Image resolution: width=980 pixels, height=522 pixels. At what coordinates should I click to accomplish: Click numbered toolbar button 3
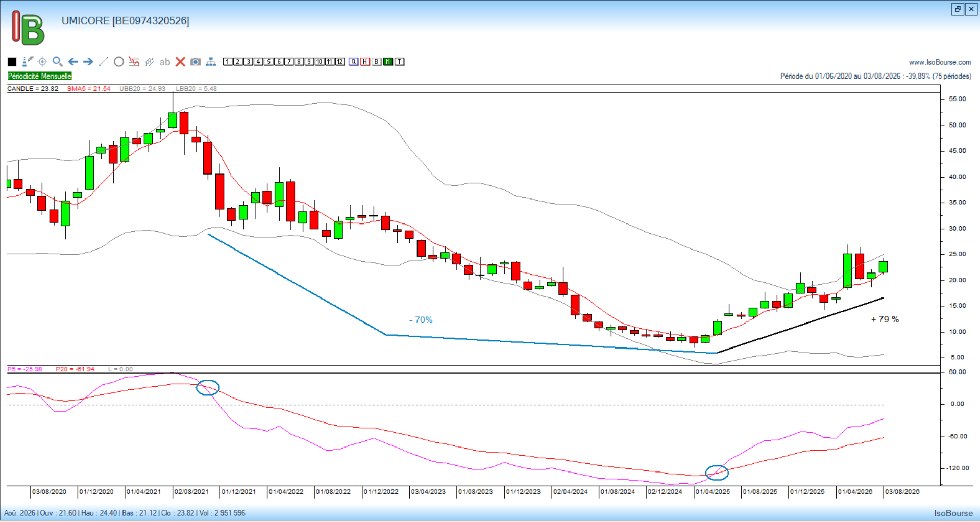[248, 62]
